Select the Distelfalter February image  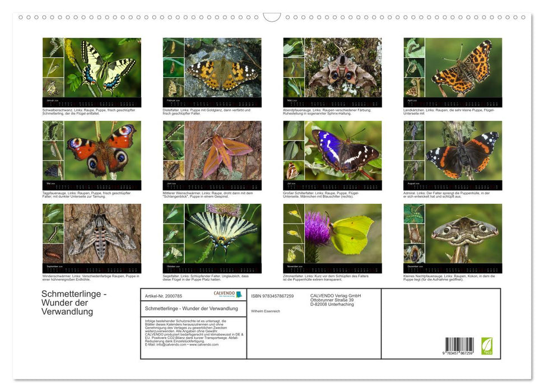222,68
